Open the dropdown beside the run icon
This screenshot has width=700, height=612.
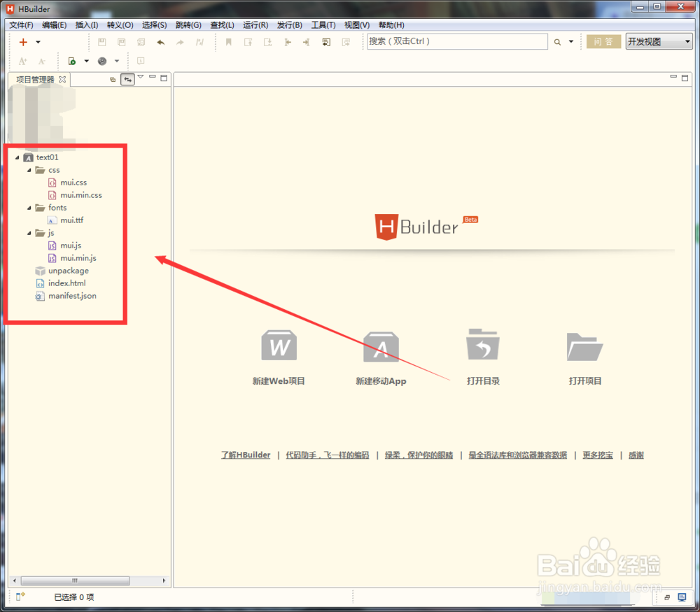pyautogui.click(x=87, y=61)
